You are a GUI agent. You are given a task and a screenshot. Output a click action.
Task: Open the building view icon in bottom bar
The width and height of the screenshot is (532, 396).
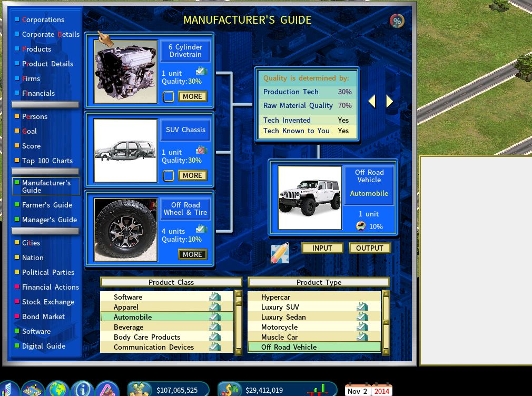pyautogui.click(x=8, y=389)
